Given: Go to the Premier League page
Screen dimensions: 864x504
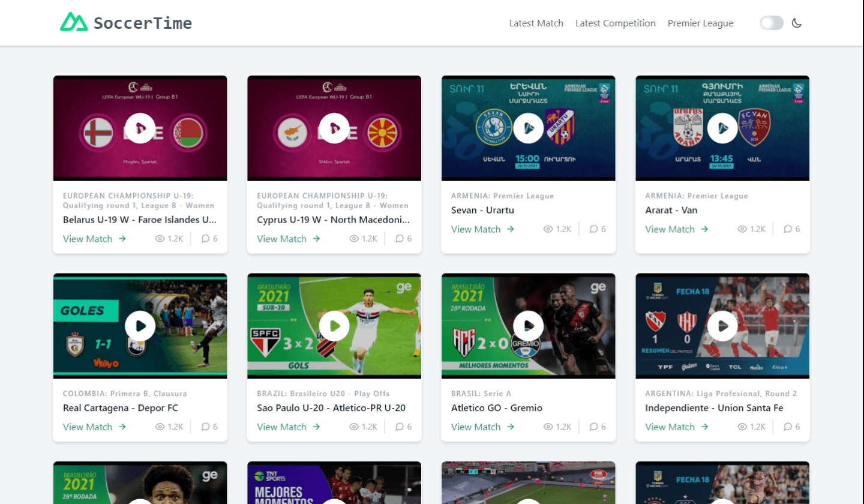Looking at the screenshot, I should point(700,23).
